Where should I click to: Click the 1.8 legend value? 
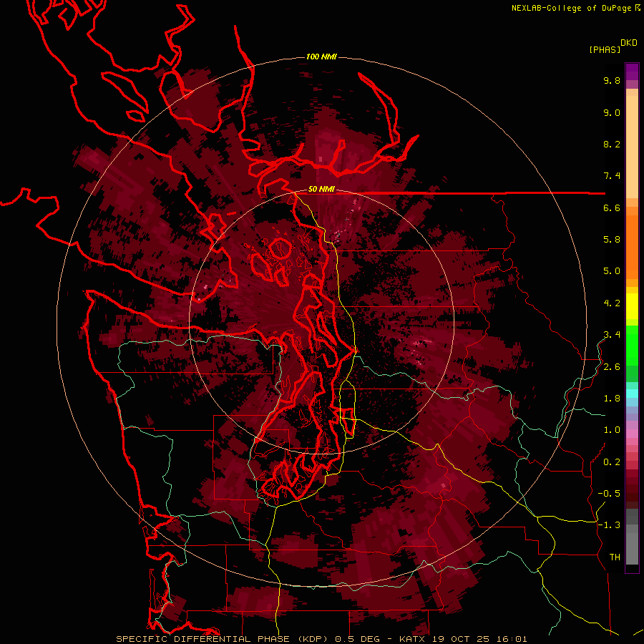pyautogui.click(x=612, y=399)
